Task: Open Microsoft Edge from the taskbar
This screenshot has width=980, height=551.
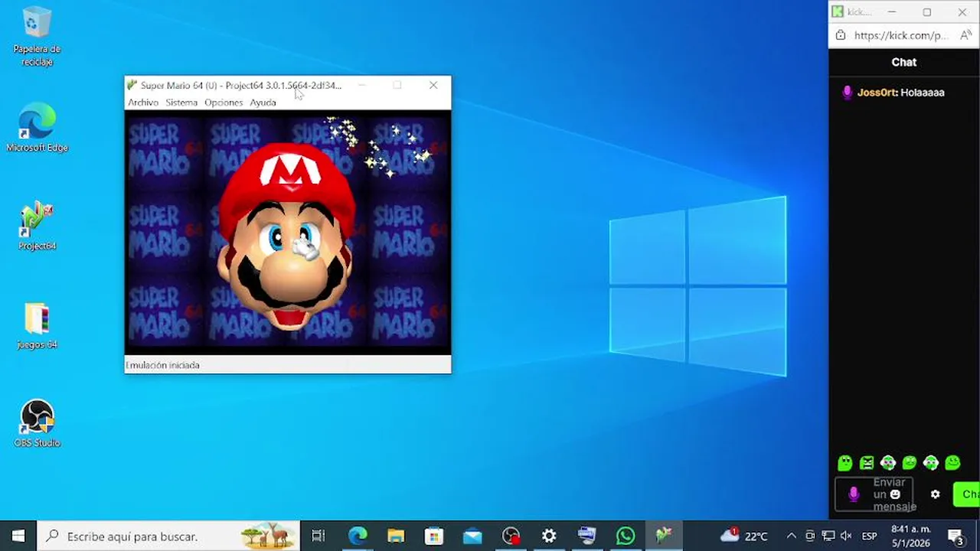Action: pyautogui.click(x=358, y=536)
